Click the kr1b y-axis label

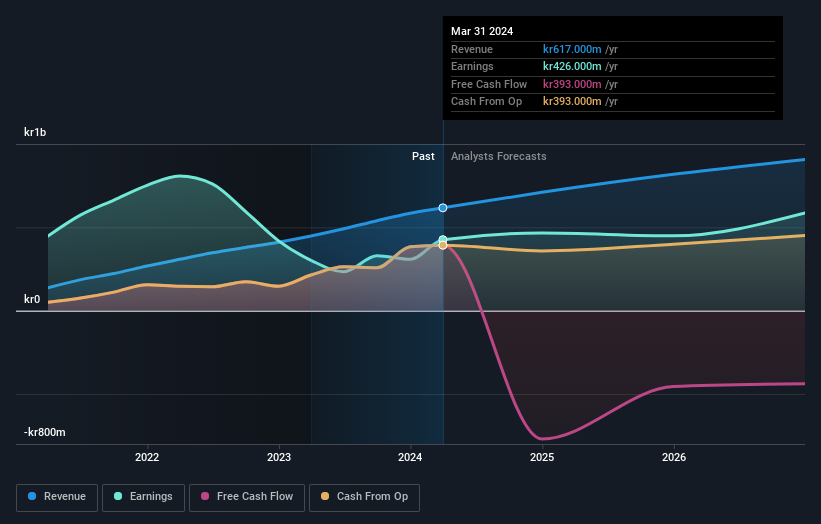35,132
